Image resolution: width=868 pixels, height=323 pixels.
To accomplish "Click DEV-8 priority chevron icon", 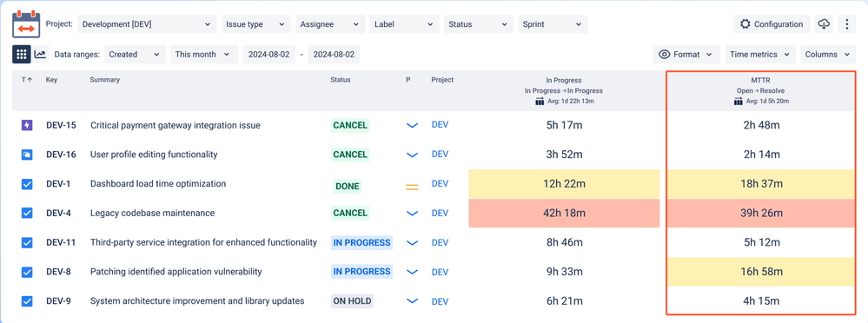I will coord(412,272).
